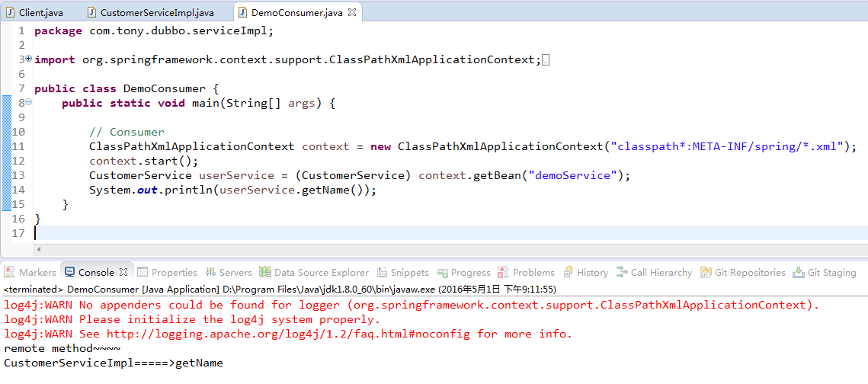The width and height of the screenshot is (868, 384).
Task: Open the Problems view tab
Action: coord(526,272)
